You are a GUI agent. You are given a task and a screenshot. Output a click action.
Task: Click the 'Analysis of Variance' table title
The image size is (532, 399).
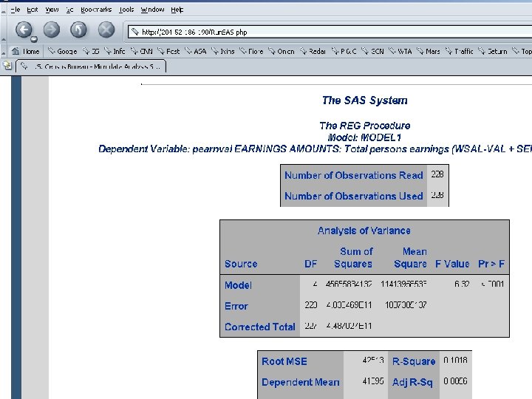364,231
